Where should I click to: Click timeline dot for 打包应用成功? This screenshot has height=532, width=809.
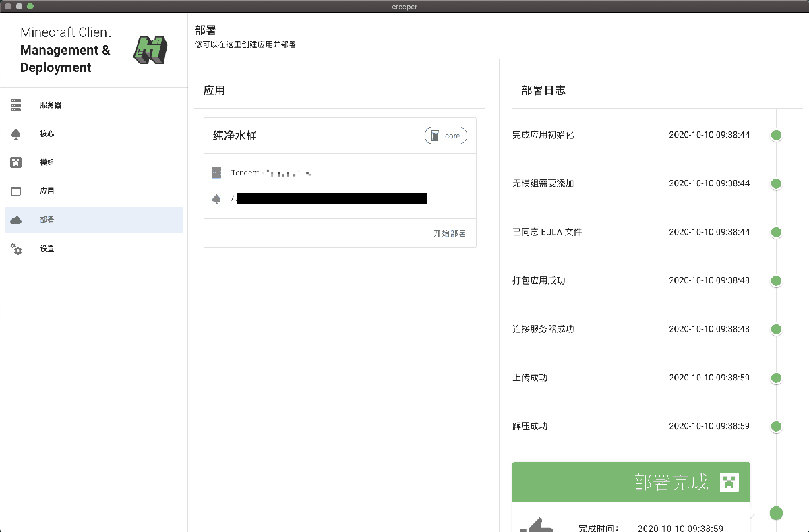tap(776, 281)
